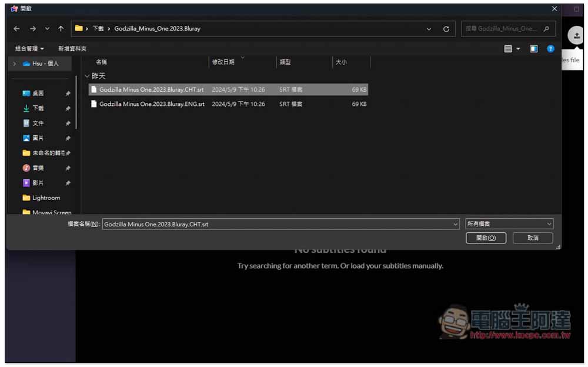This screenshot has width=588, height=367.
Task: Select Godzilla Minus One.2023.Bluray.CHT.srt file
Action: tap(228, 89)
